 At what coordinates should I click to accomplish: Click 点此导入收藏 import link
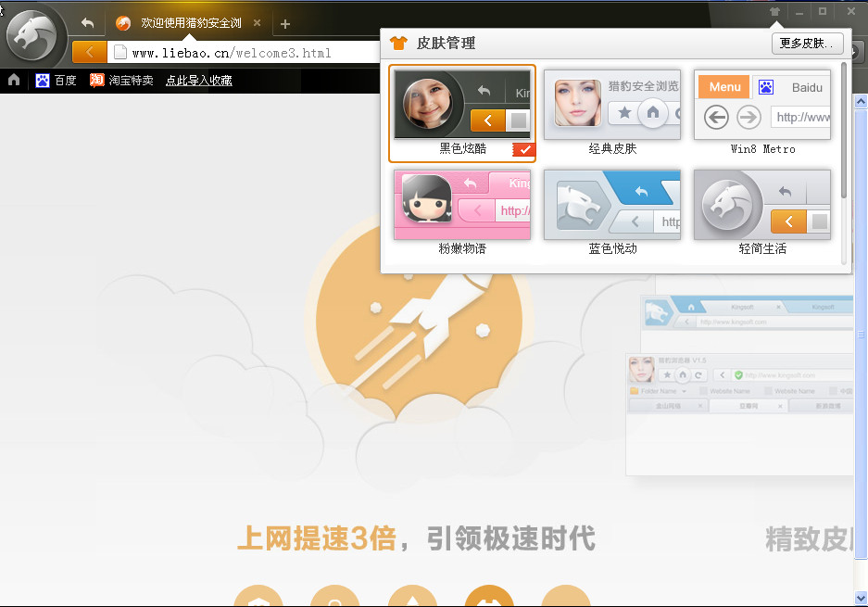[x=199, y=81]
